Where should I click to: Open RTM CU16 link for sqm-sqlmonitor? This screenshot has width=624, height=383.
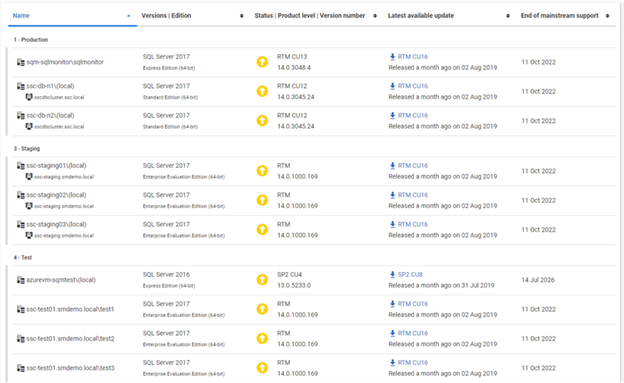(413, 57)
